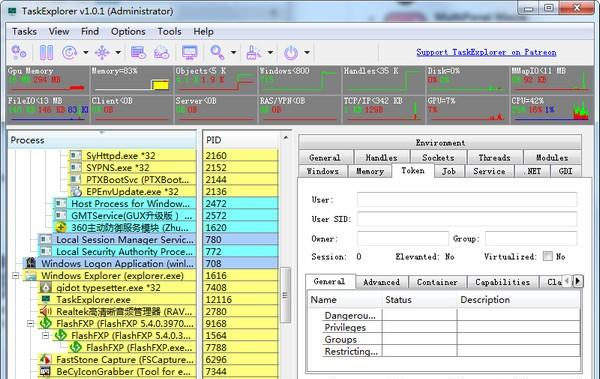Open dropdown arrow beside magnifier icon
The width and height of the screenshot is (600, 379).
233,52
